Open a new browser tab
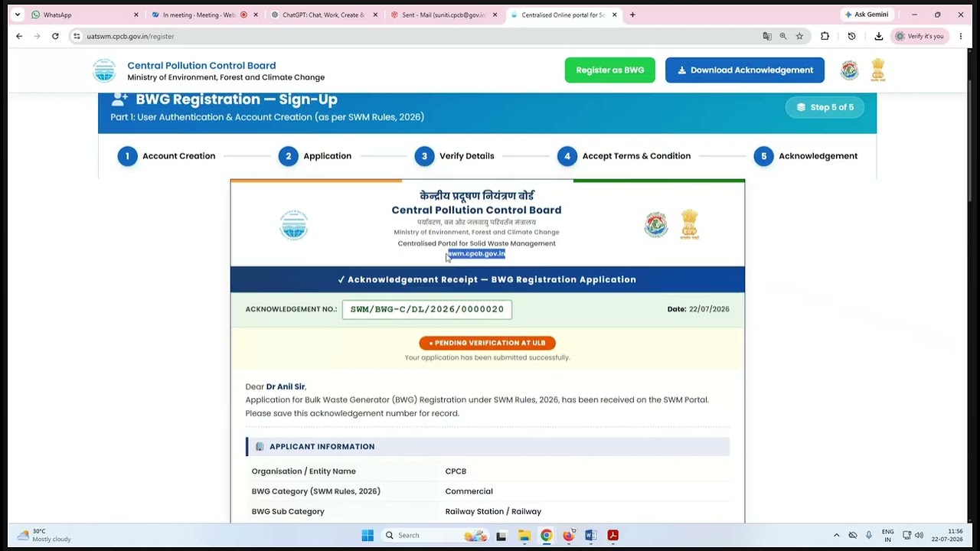This screenshot has height=551, width=980. (632, 15)
